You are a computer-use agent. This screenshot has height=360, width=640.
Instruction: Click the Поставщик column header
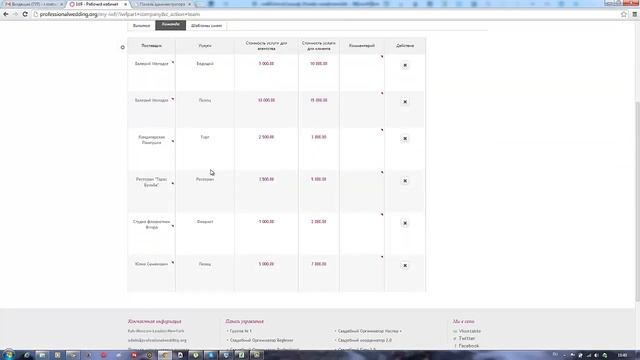tap(151, 46)
